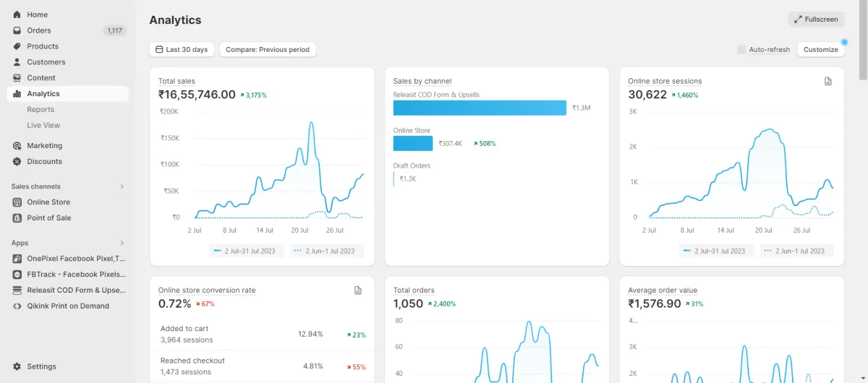
Task: Open the Sales by channel report link
Action: 422,82
